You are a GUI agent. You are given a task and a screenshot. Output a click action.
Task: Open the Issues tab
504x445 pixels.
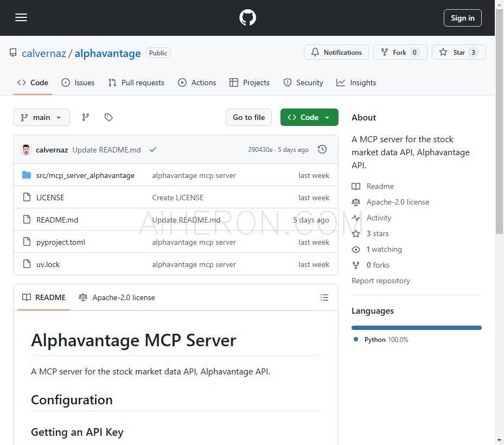(x=78, y=82)
